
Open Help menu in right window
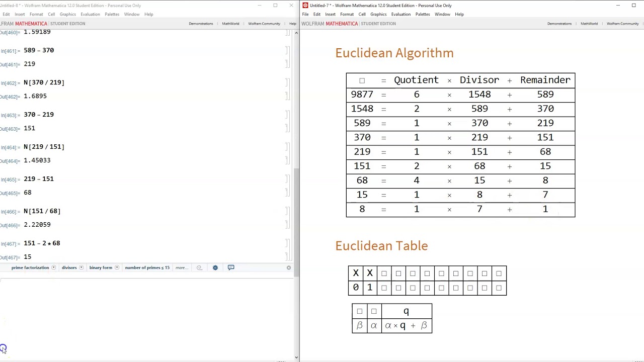[x=459, y=14]
